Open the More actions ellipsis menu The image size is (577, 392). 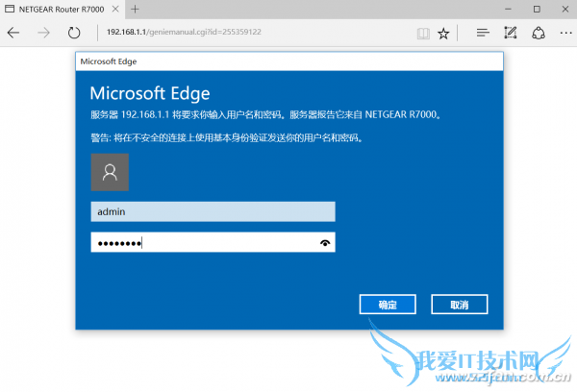pos(566,33)
